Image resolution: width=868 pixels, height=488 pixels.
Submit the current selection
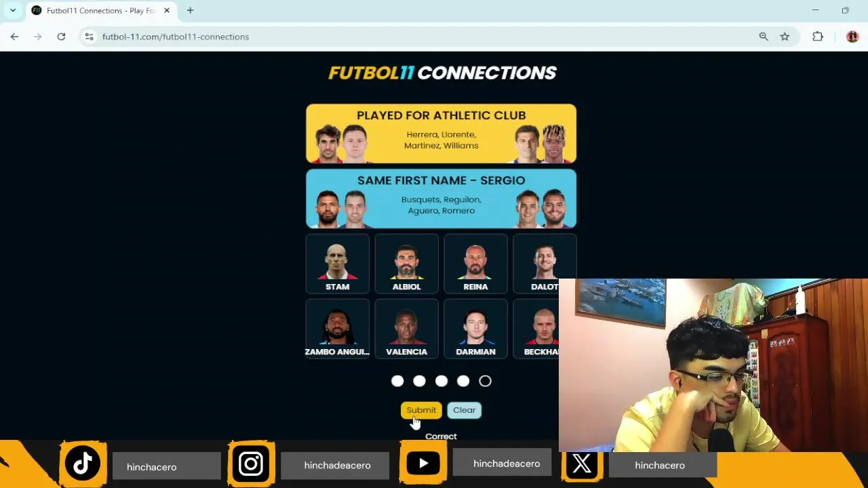pyautogui.click(x=421, y=410)
